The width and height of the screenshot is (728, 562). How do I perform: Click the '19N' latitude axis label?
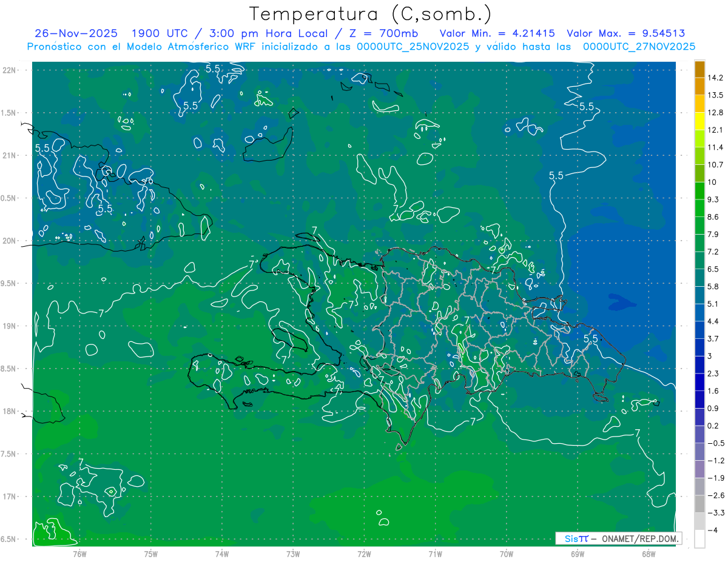click(10, 326)
